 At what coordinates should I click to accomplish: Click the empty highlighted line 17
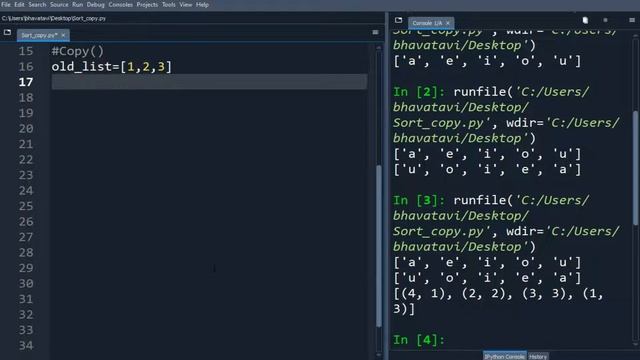[209, 82]
